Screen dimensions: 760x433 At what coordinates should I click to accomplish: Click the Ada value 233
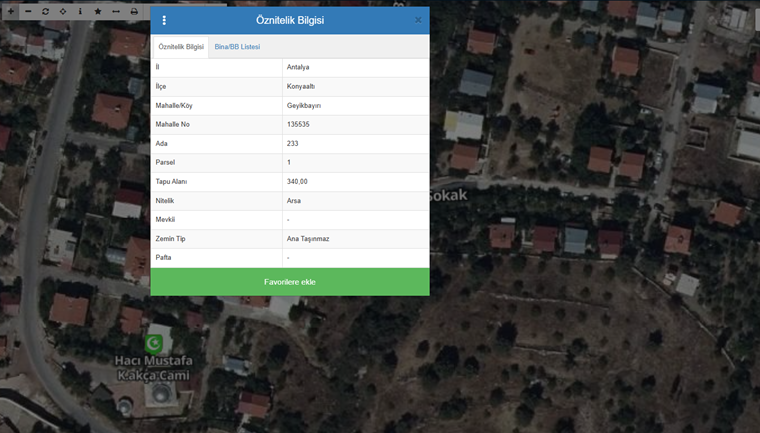coord(293,144)
